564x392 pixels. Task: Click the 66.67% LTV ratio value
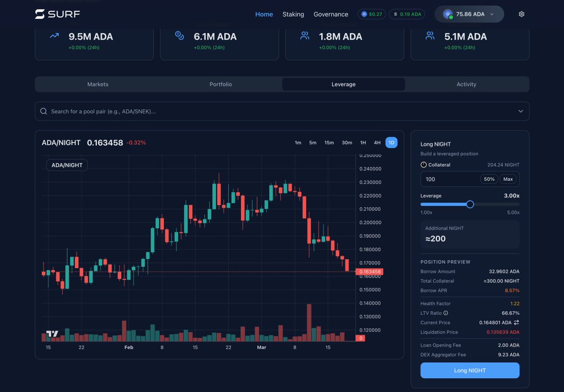[x=510, y=313]
